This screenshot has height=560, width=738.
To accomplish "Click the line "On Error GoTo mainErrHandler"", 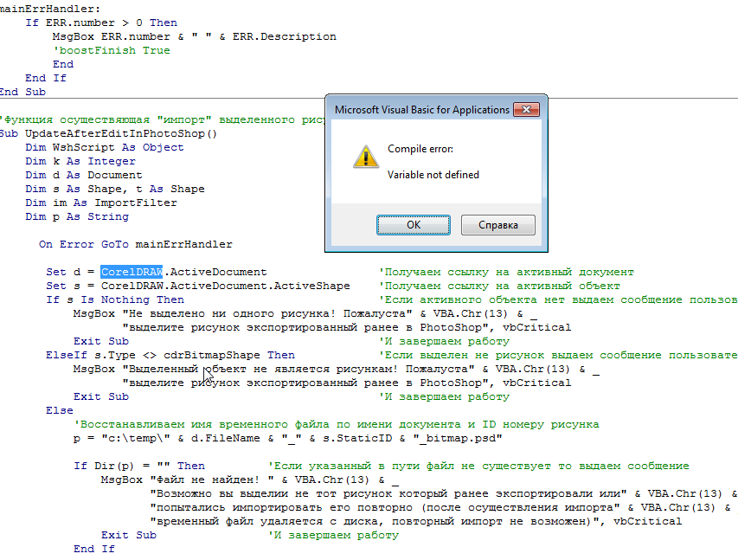I will [136, 244].
